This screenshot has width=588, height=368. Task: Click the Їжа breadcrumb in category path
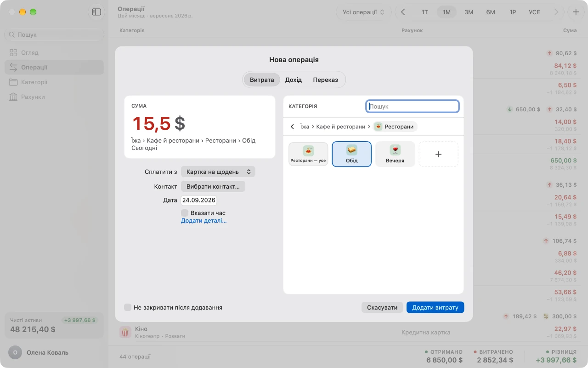click(x=305, y=126)
